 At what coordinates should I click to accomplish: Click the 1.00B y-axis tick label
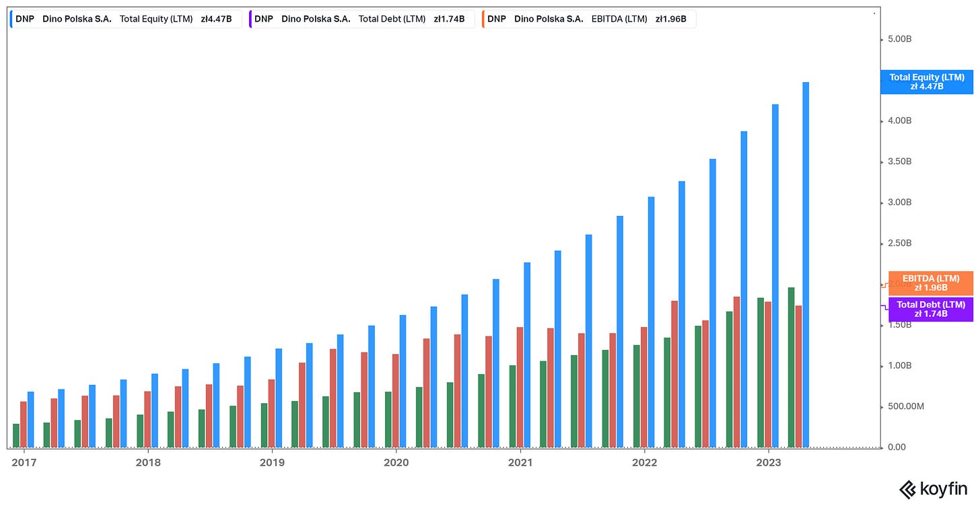pos(900,366)
